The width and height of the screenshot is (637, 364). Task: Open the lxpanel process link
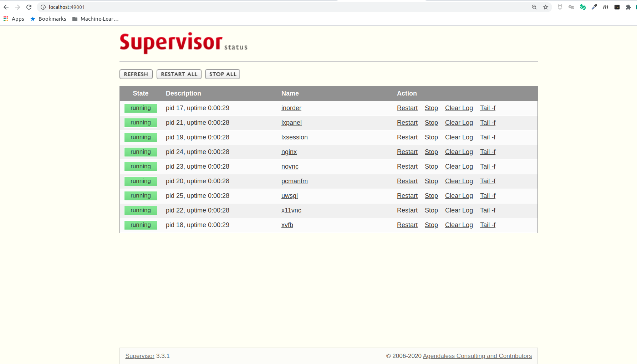(291, 123)
